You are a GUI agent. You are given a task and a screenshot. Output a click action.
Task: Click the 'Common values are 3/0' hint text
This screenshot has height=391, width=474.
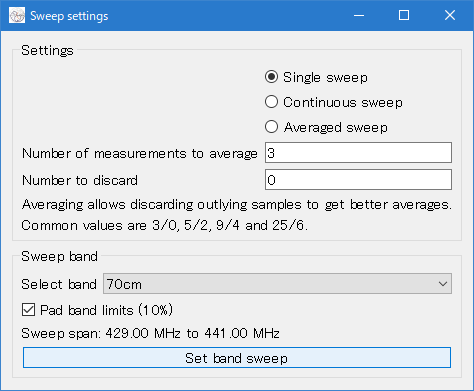164,226
